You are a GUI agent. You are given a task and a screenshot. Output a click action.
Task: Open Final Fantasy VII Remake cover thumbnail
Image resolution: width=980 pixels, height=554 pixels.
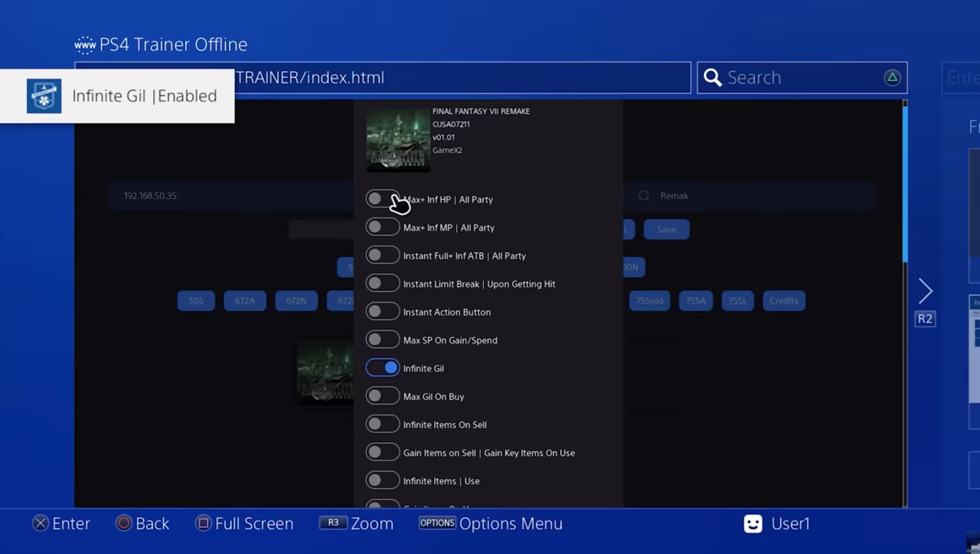tap(398, 140)
